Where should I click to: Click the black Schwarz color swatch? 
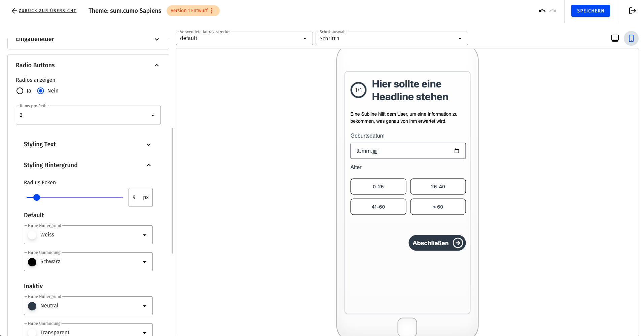tap(32, 262)
